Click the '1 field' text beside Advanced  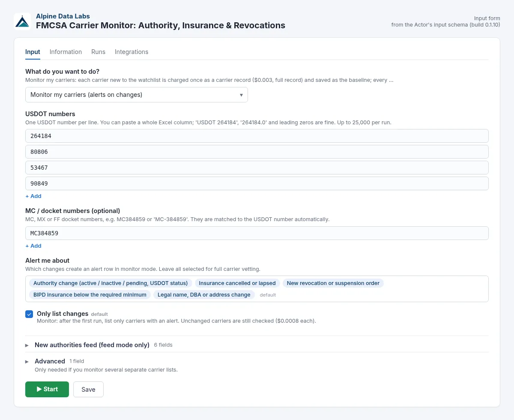[77, 361]
